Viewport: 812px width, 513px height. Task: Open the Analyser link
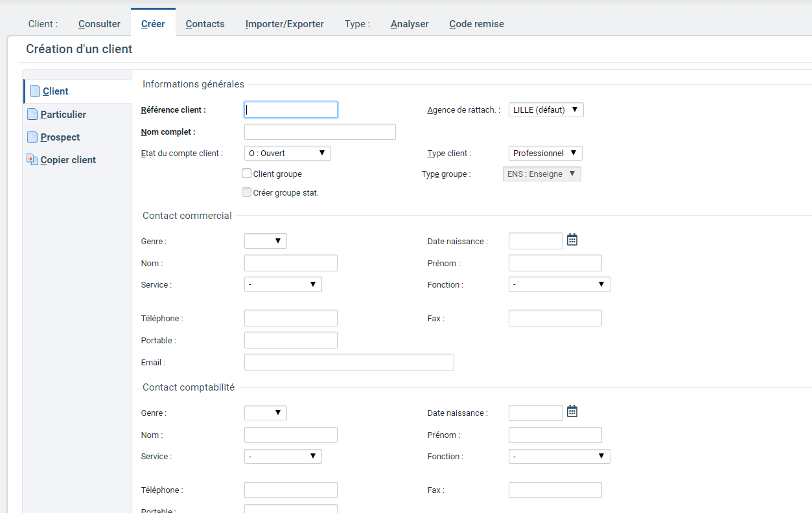click(410, 24)
